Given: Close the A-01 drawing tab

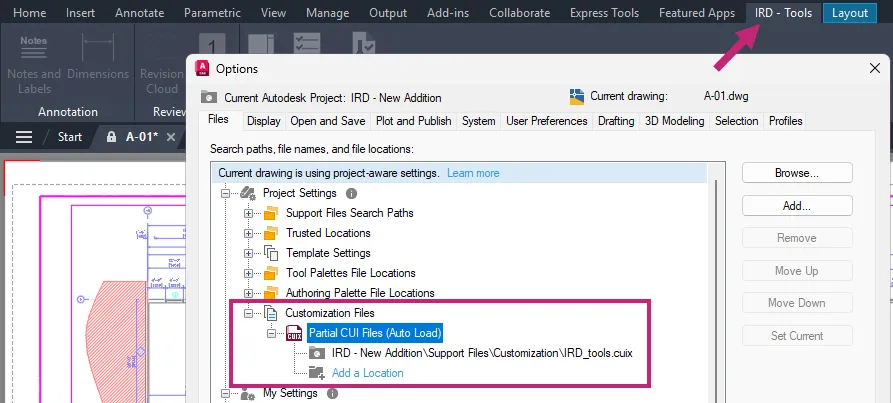Looking at the screenshot, I should click(x=171, y=137).
